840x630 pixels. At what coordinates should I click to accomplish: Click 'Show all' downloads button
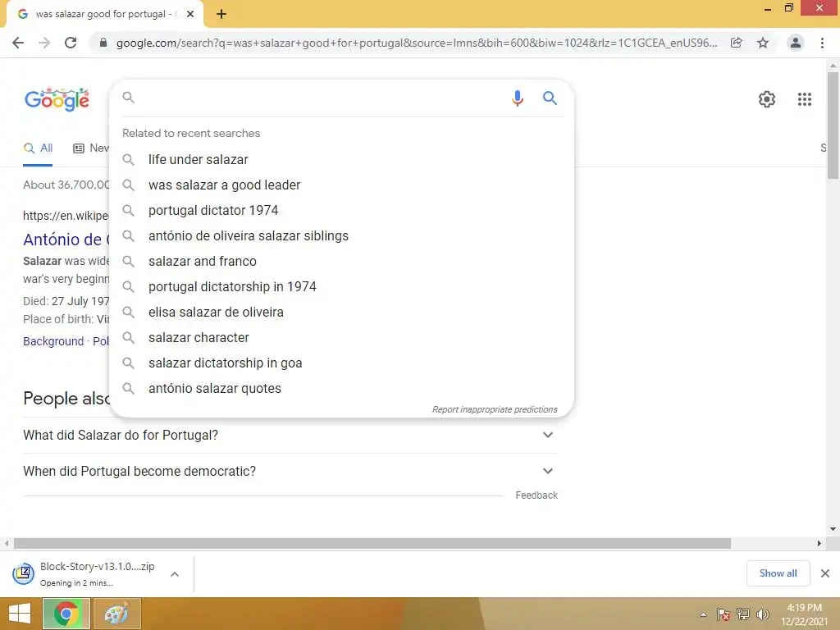[x=778, y=573]
